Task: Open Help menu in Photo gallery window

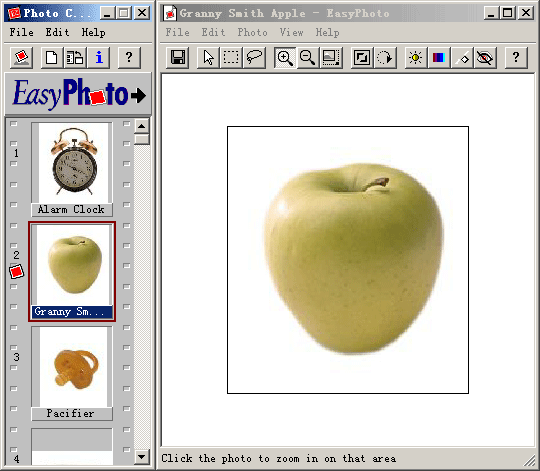Action: pyautogui.click(x=93, y=32)
